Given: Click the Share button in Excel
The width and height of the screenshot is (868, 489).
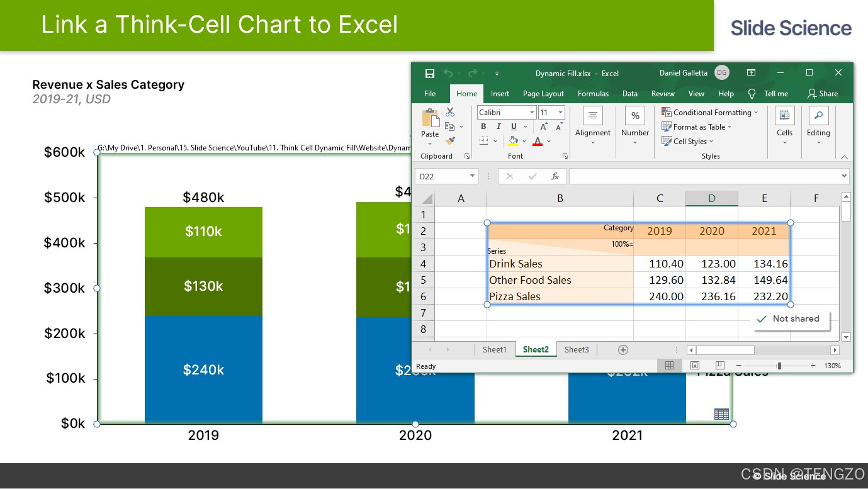Looking at the screenshot, I should pyautogui.click(x=823, y=94).
